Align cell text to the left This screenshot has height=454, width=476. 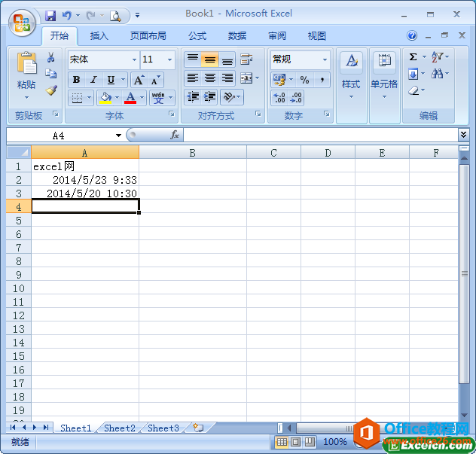(x=193, y=78)
